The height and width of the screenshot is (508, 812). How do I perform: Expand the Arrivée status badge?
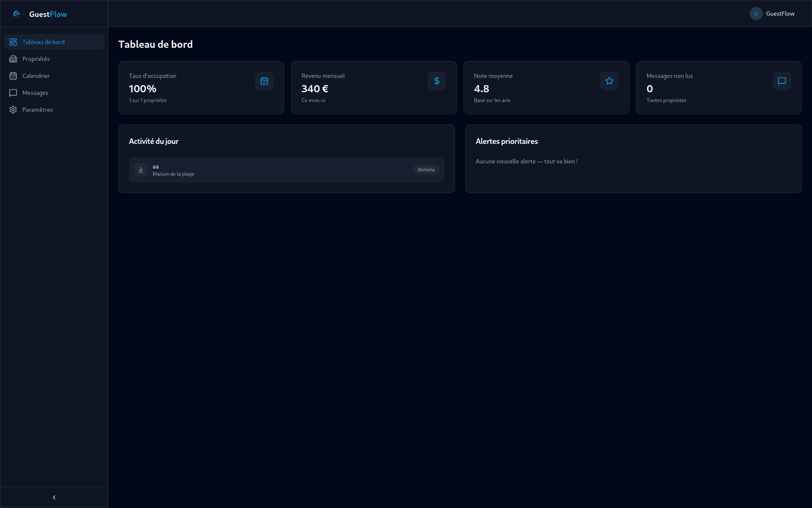(x=426, y=169)
